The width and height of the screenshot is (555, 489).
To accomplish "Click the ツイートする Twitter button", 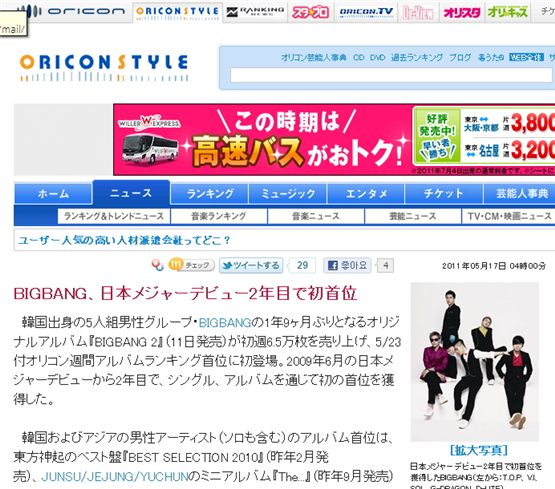I will [x=251, y=265].
